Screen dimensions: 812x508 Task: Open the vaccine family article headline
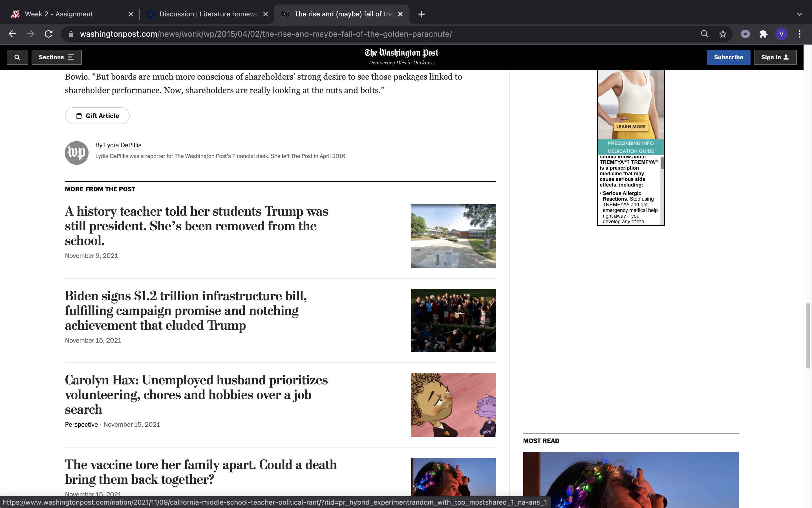201,472
